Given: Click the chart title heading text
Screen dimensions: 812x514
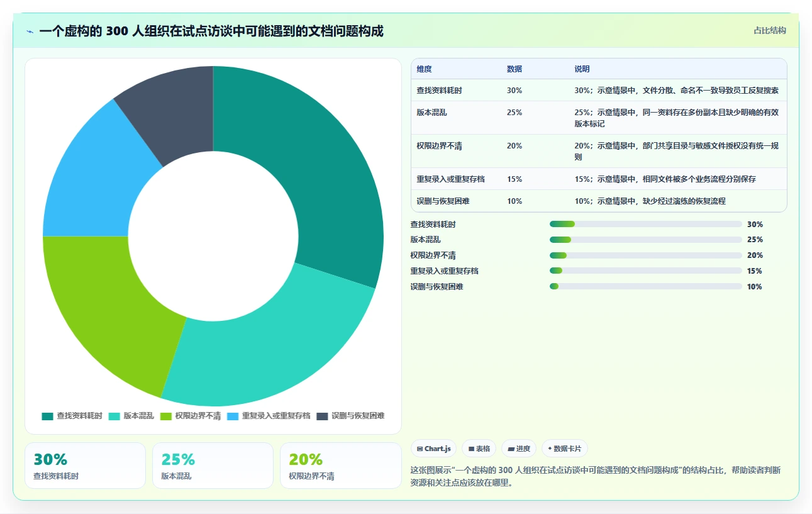Looking at the screenshot, I should (211, 31).
